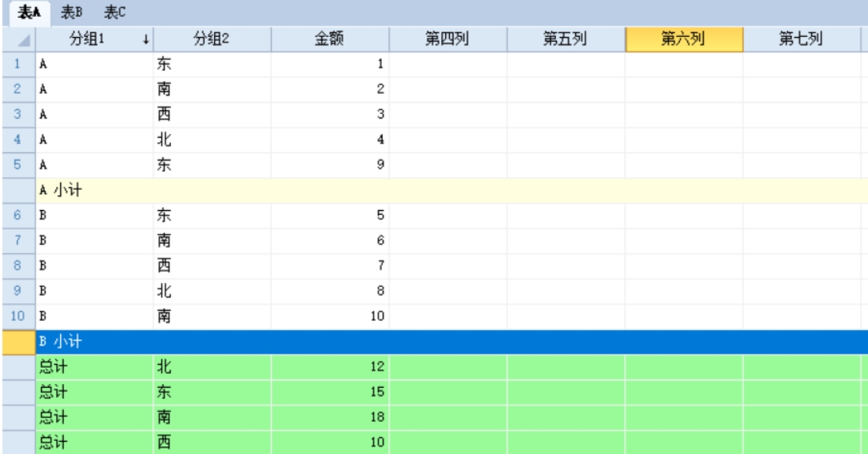Click 金额 total '12' for 北
The width and height of the screenshot is (868, 454).
coord(330,366)
